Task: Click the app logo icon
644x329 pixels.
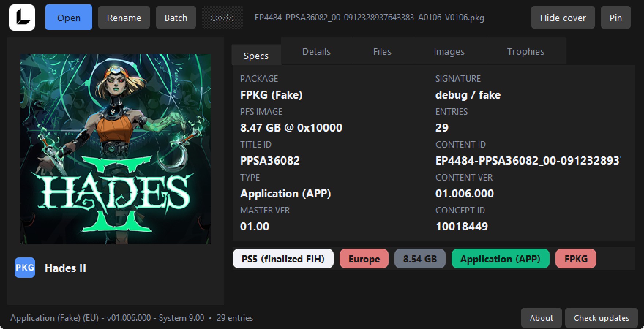Action: [22, 18]
